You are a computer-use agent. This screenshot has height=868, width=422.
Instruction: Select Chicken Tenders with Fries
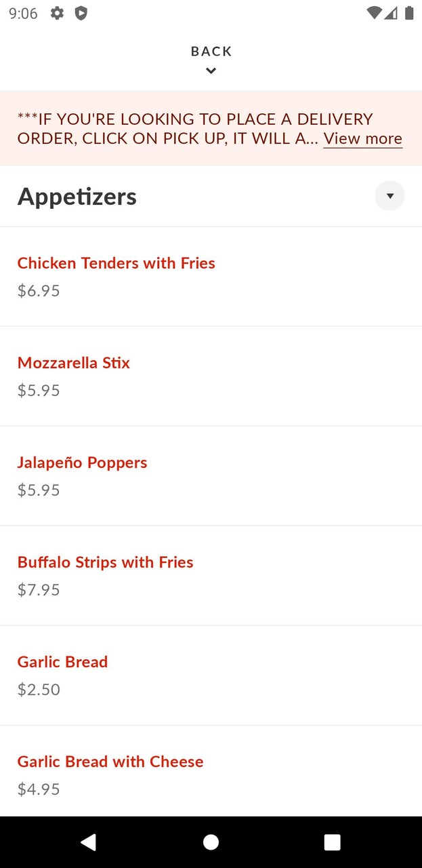116,263
